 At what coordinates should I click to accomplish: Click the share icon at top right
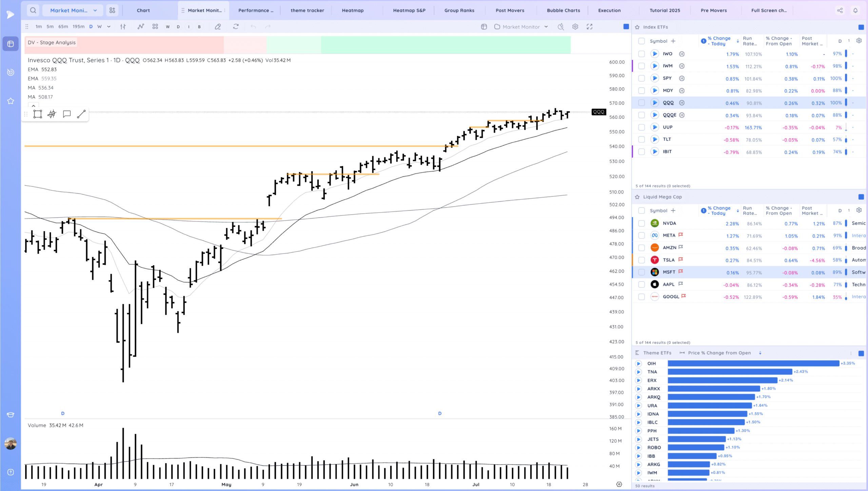(x=840, y=11)
